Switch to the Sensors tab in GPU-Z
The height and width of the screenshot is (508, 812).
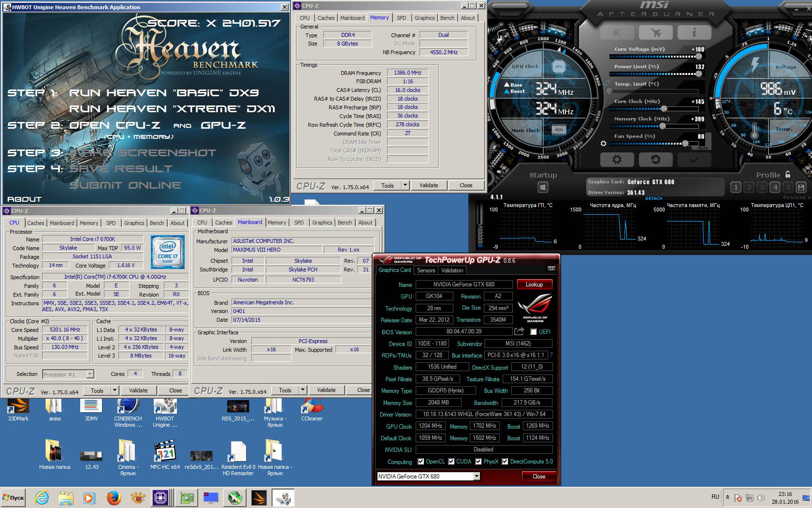click(426, 270)
